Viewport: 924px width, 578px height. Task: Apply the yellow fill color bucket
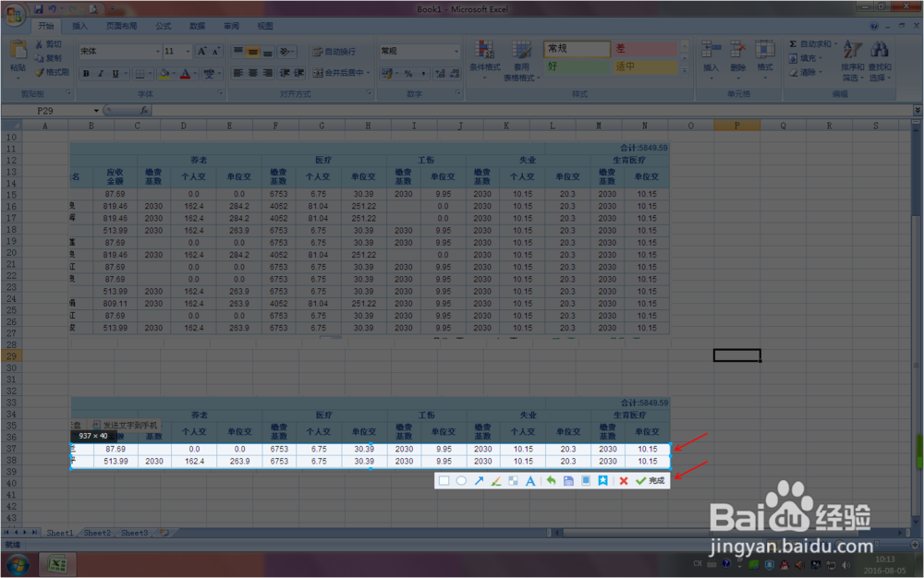[164, 74]
